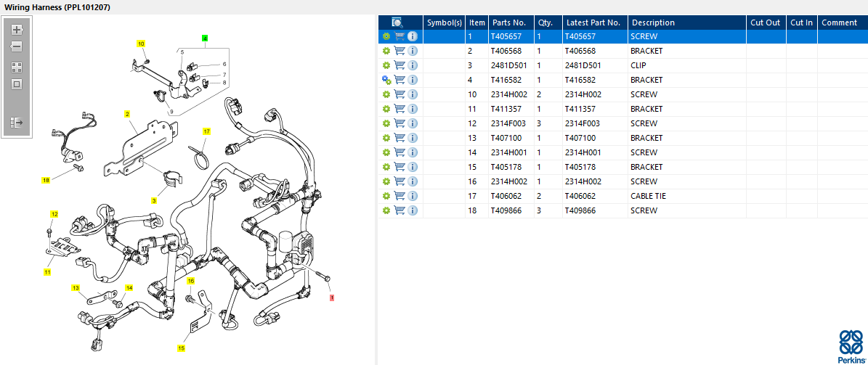This screenshot has width=868, height=365.
Task: Add T406062 CABLE TIE to cart
Action: click(399, 196)
